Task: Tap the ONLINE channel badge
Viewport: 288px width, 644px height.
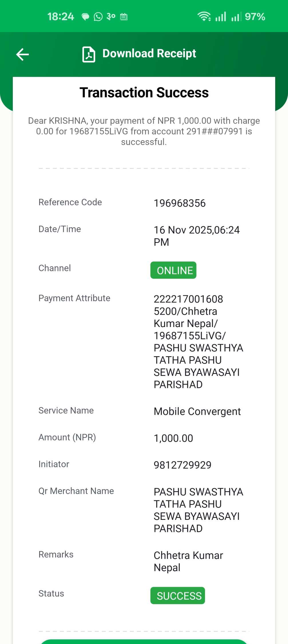Action: pos(174,270)
